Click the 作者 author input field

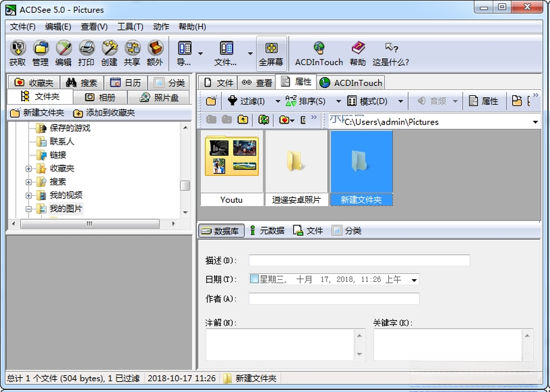pyautogui.click(x=334, y=299)
